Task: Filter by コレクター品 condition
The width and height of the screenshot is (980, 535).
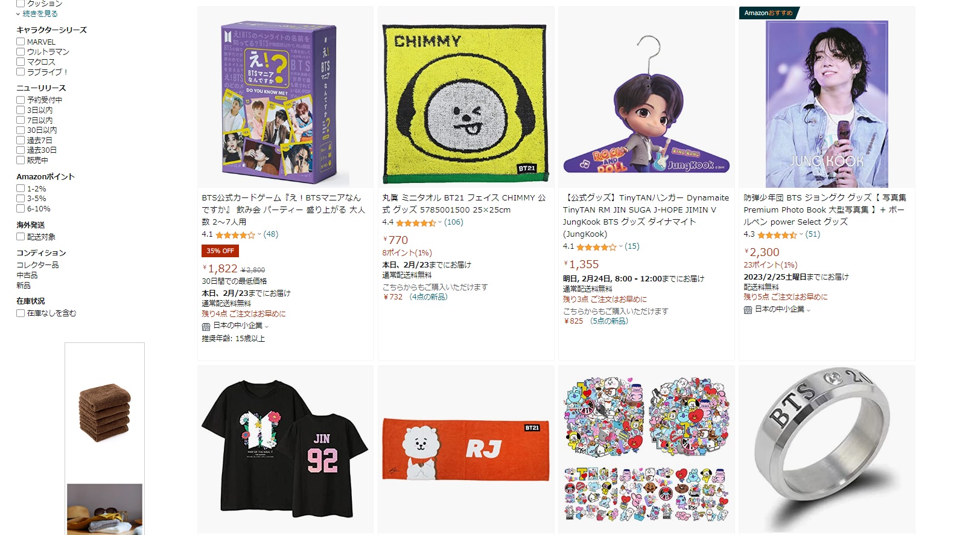Action: click(x=37, y=265)
